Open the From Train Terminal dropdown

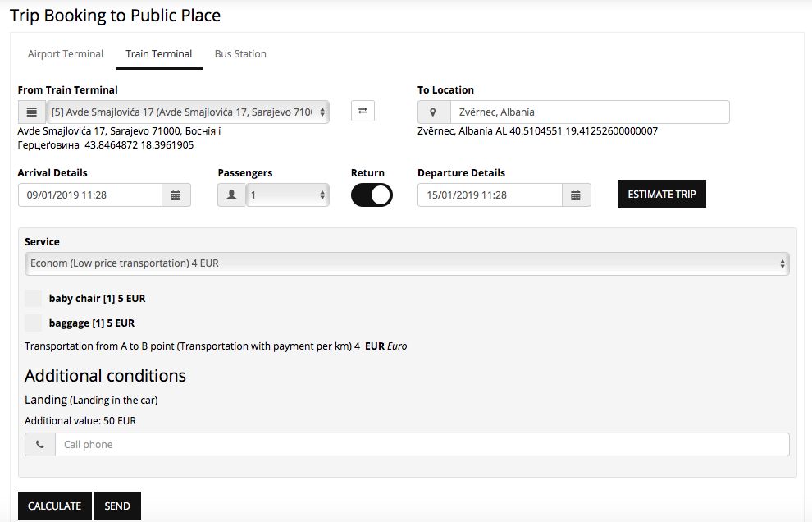(x=188, y=112)
